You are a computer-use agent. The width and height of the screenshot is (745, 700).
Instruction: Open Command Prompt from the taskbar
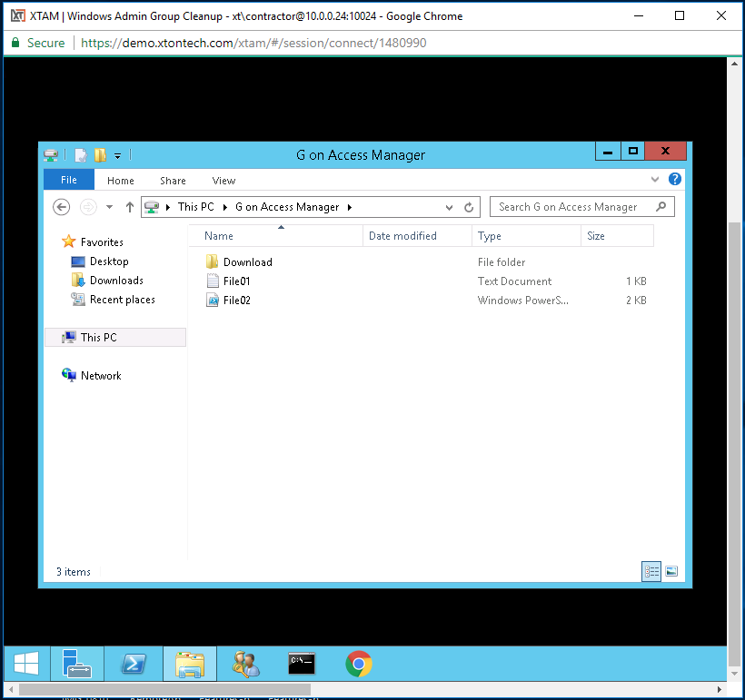(302, 665)
